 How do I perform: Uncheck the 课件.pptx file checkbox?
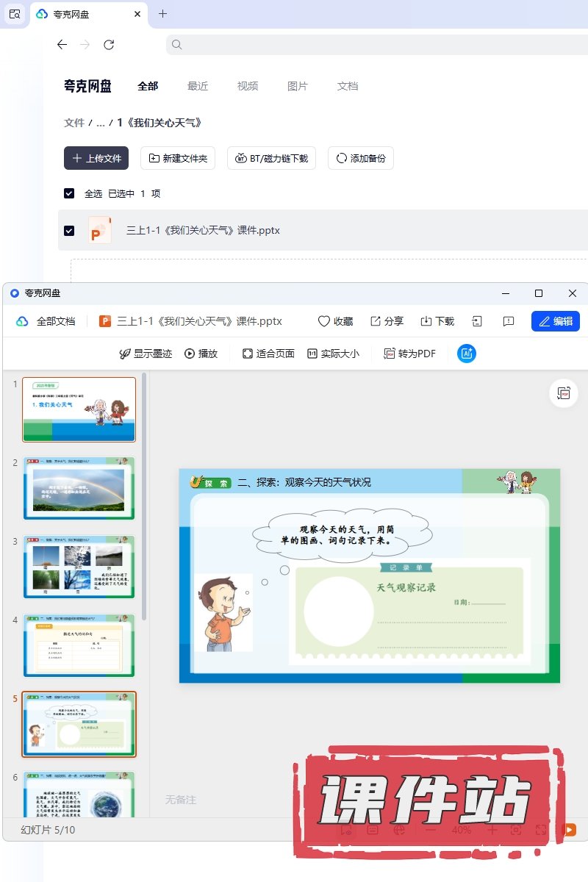coord(69,230)
